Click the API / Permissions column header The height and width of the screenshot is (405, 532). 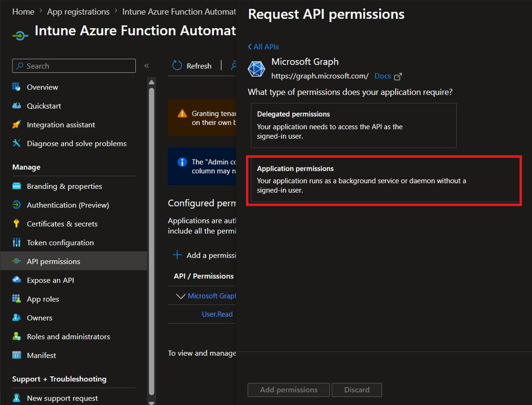[x=204, y=276]
